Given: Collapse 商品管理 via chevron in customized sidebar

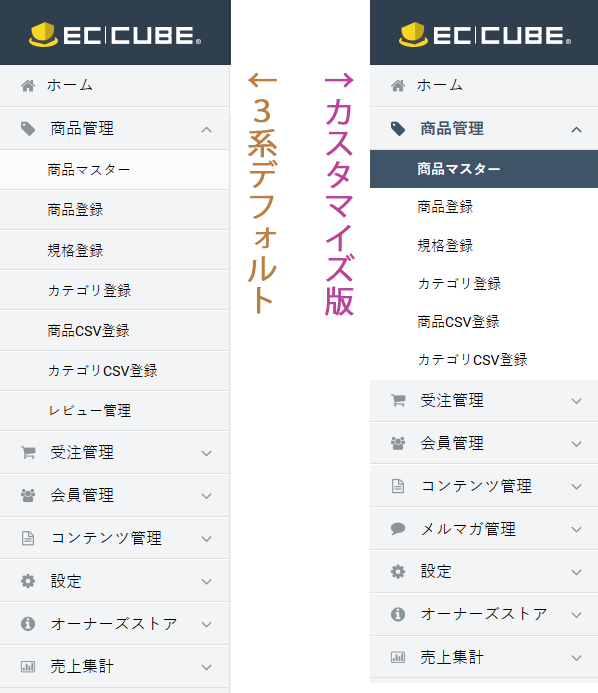Looking at the screenshot, I should pos(576,129).
